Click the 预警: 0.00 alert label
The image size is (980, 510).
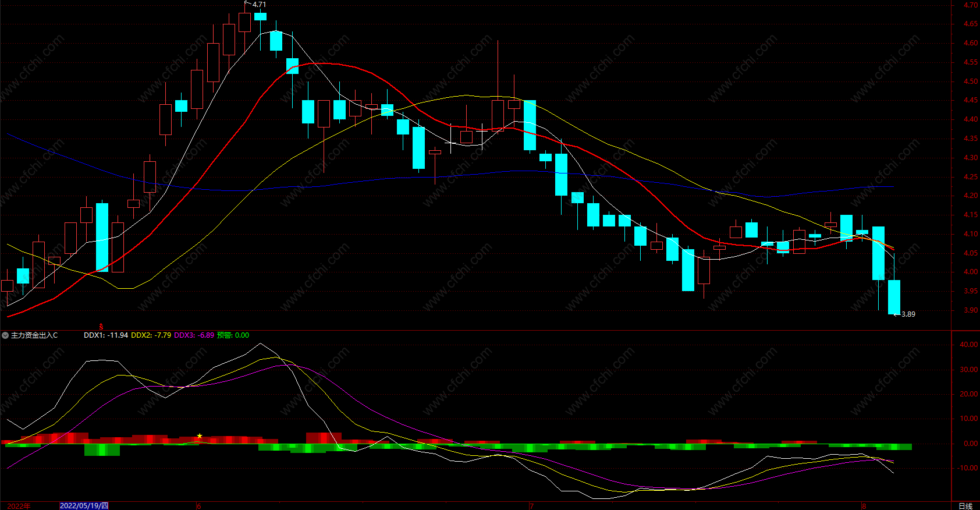(233, 335)
